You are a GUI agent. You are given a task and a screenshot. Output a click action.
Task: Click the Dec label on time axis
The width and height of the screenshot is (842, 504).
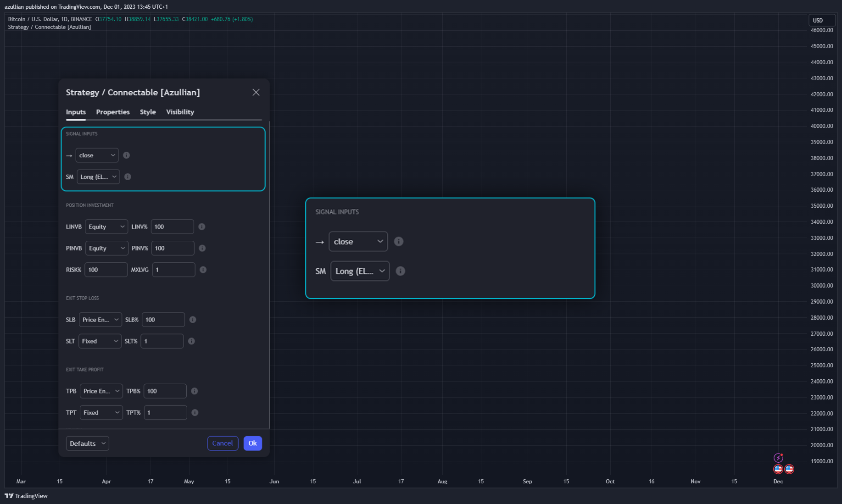tap(778, 482)
